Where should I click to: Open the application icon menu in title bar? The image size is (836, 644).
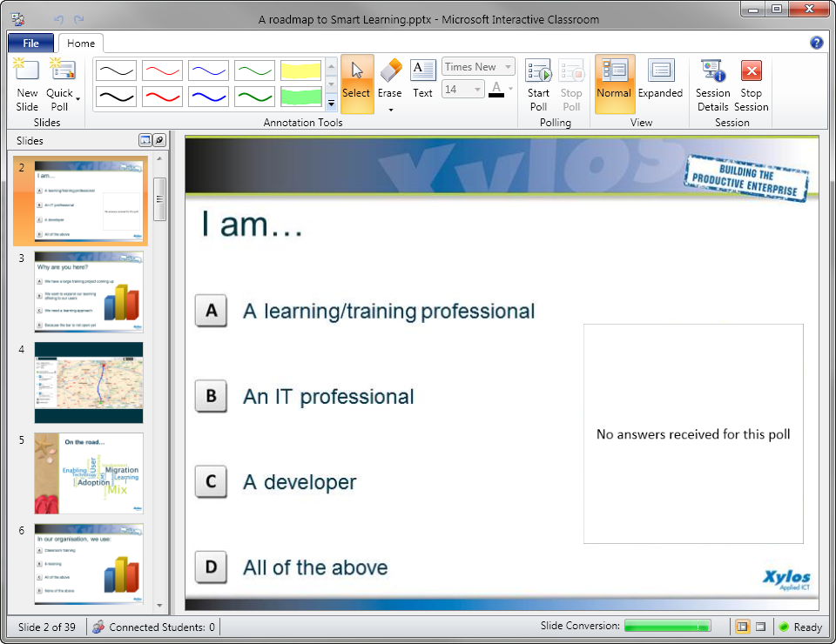pos(18,19)
